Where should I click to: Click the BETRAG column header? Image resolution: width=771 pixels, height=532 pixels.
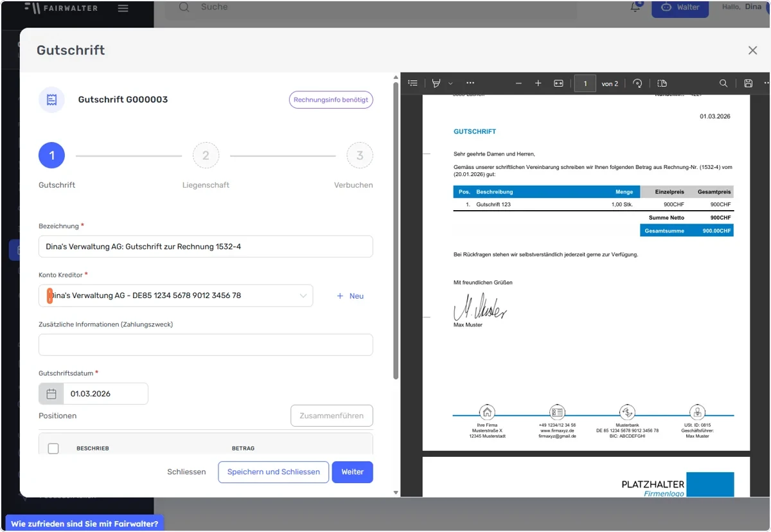tap(243, 448)
